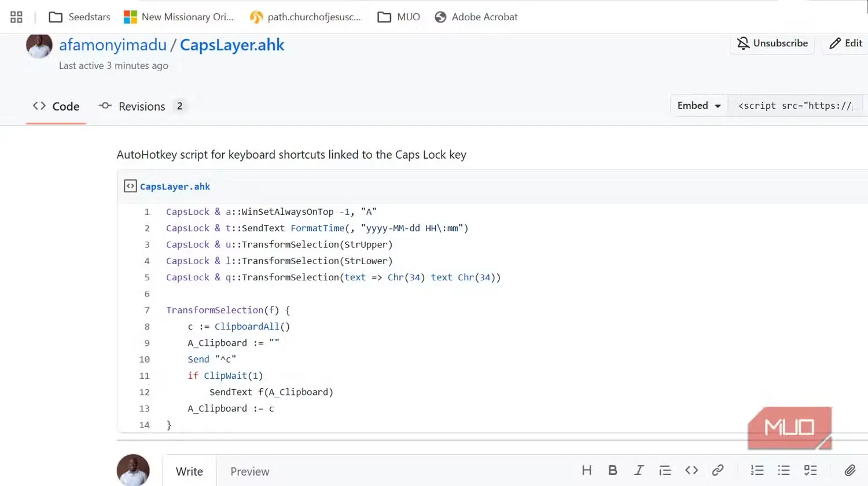Click the 'Last active 3 minutes ago' text
The height and width of the screenshot is (486, 868).
coord(113,66)
